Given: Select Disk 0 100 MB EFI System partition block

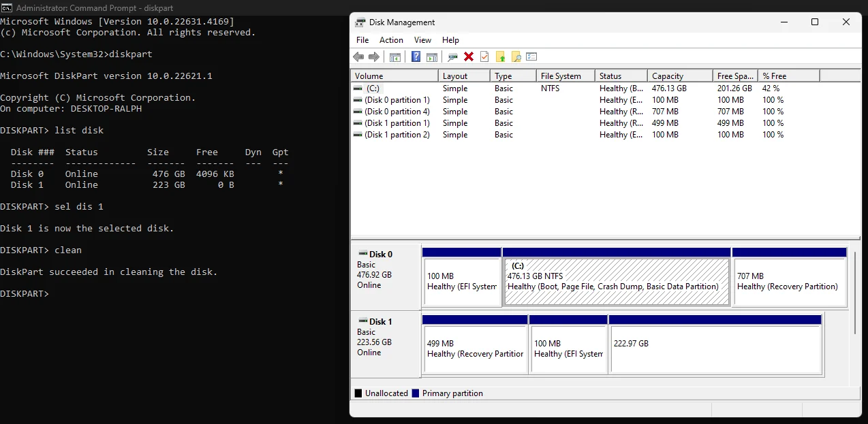Looking at the screenshot, I should click(461, 277).
